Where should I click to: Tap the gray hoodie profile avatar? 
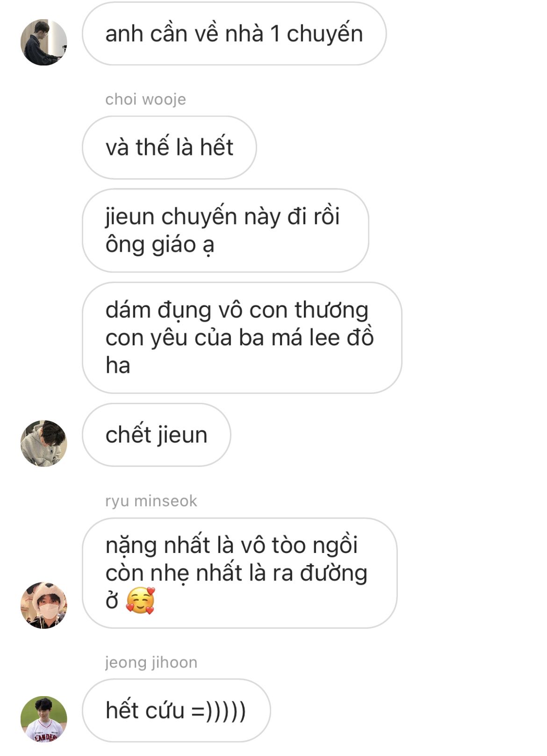coord(43,443)
